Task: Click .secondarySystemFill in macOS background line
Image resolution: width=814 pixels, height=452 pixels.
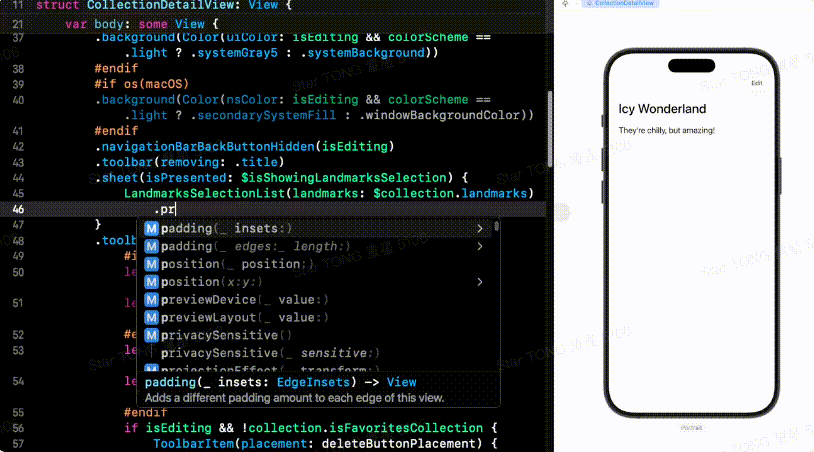Action: [x=263, y=115]
